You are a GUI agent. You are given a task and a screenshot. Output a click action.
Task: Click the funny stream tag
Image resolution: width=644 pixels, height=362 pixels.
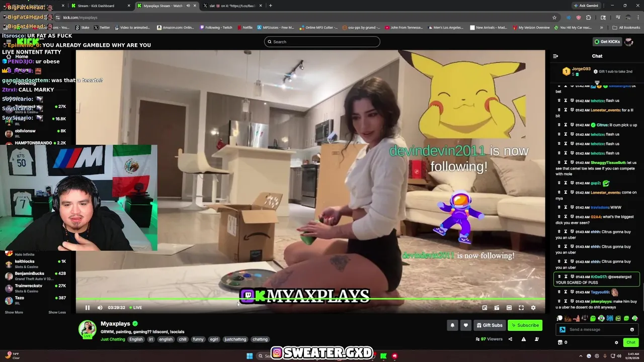coord(198,339)
